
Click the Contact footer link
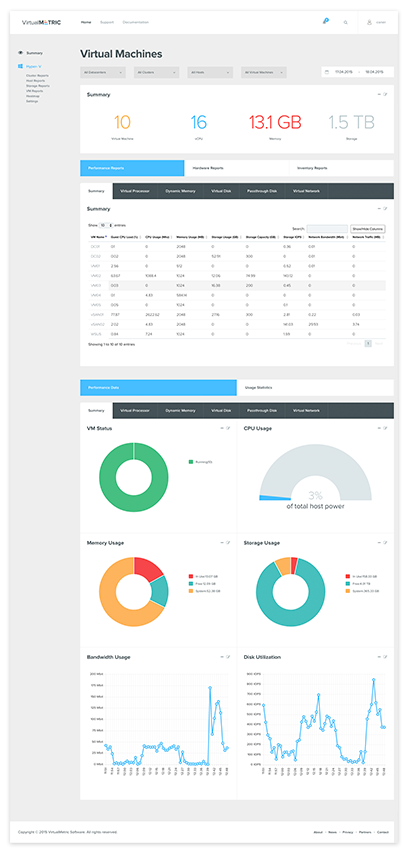tap(382, 832)
